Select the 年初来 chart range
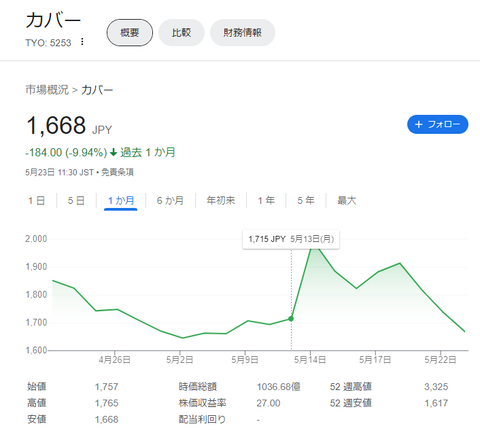Screen dimensions: 480x439 pos(221,200)
